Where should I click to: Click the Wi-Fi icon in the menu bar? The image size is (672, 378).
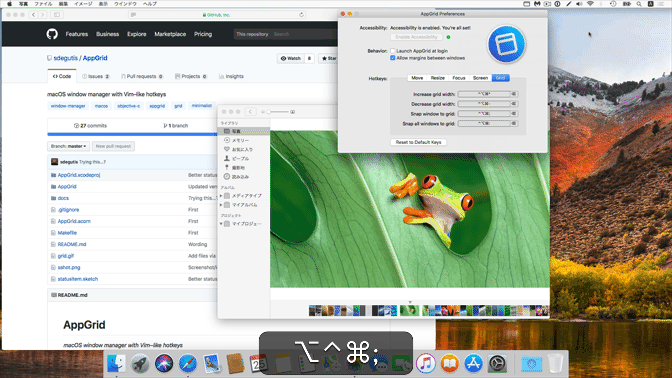pos(590,4)
